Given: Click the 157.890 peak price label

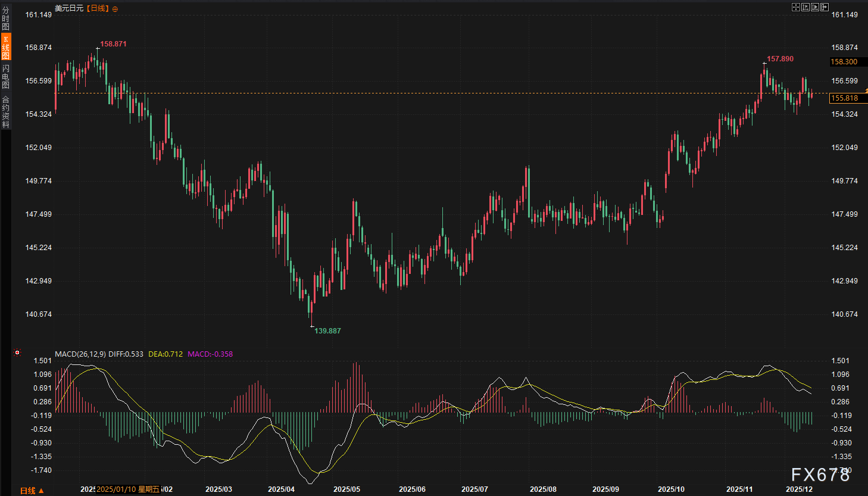Looking at the screenshot, I should click(x=780, y=59).
